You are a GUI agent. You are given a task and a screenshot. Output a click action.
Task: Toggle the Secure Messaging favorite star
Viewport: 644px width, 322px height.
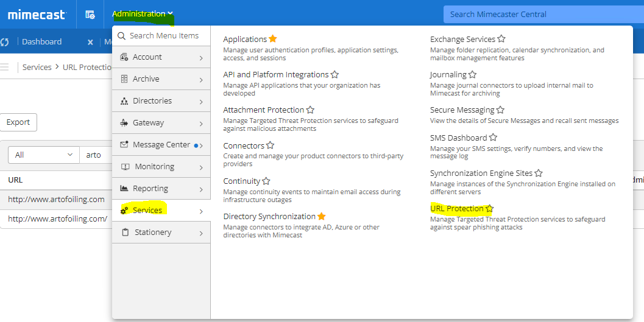pos(500,110)
